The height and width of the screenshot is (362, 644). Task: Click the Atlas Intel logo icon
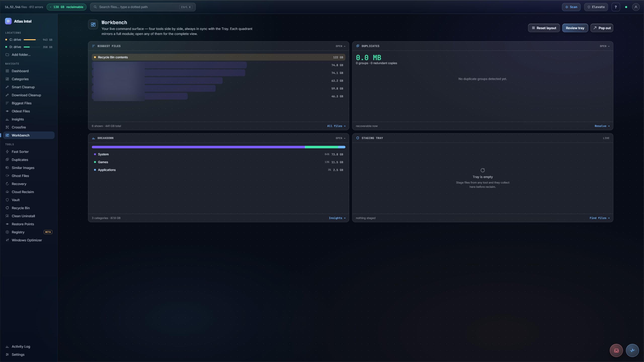8,21
